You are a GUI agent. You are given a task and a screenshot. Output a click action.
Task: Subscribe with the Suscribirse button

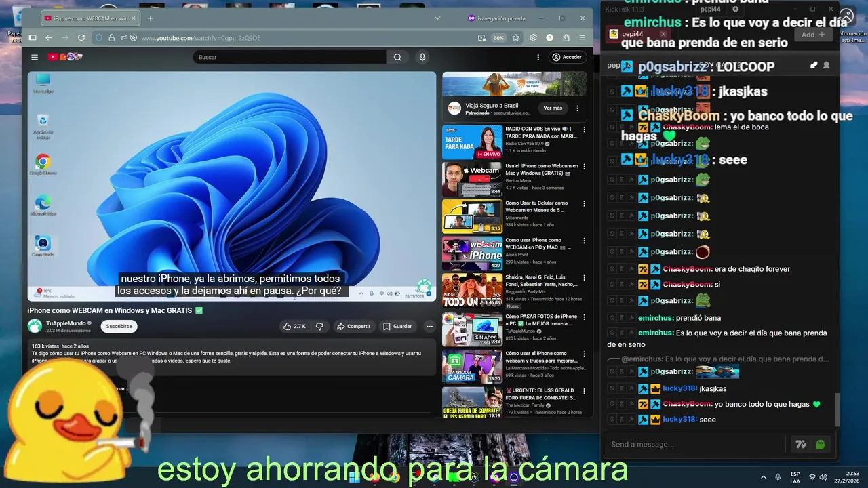(x=119, y=326)
